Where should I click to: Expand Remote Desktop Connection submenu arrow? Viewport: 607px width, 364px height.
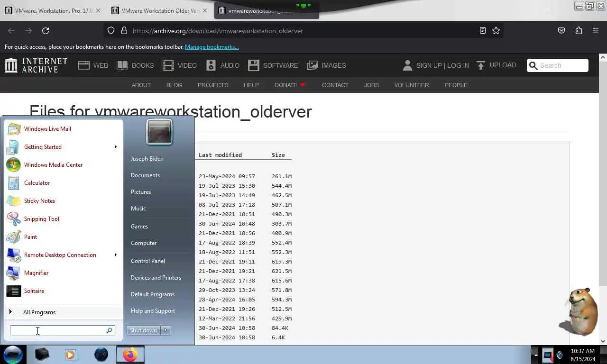(115, 255)
